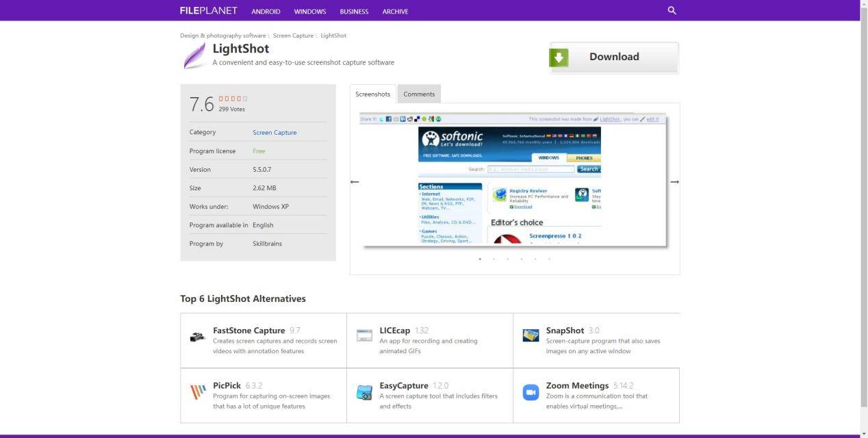Click the 'Windows XP' value

(x=270, y=207)
